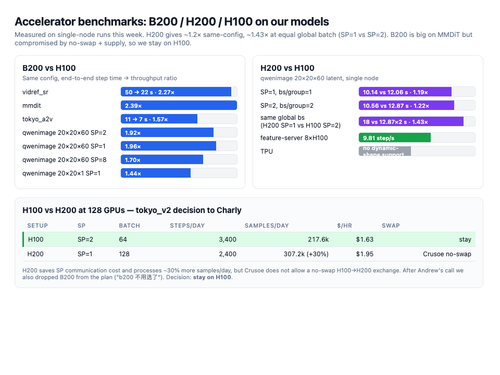Viewport: 500px width, 375px height.
Task: Click the H200 vs H100 card heading
Action: click(287, 68)
